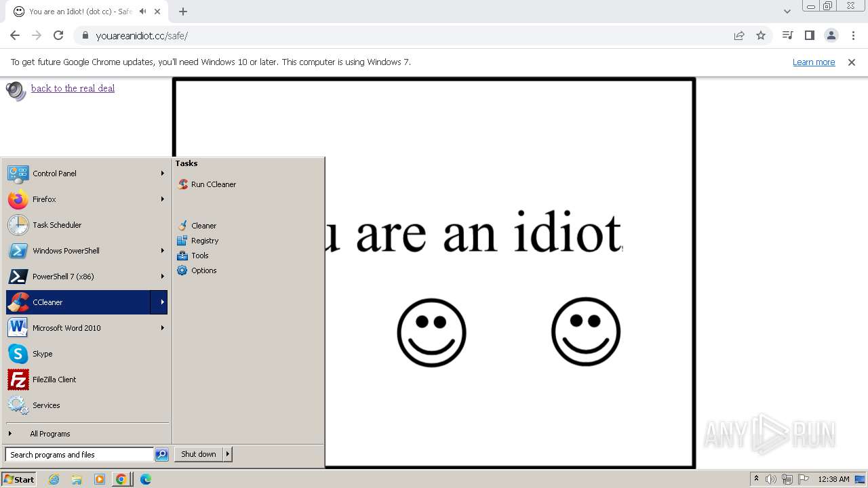Open Chrome profile avatar
The image size is (868, 488).
click(831, 35)
